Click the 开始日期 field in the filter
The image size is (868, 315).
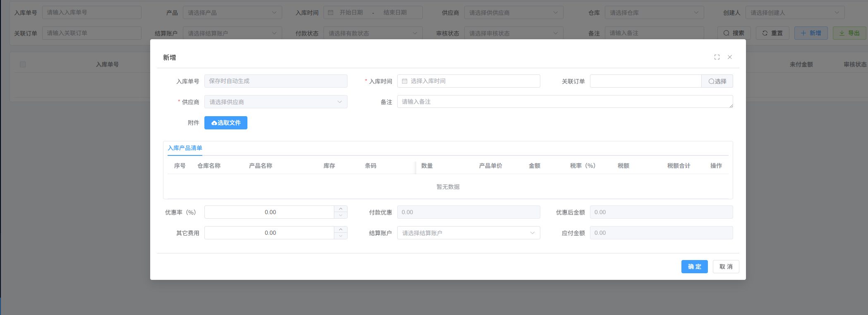point(351,12)
